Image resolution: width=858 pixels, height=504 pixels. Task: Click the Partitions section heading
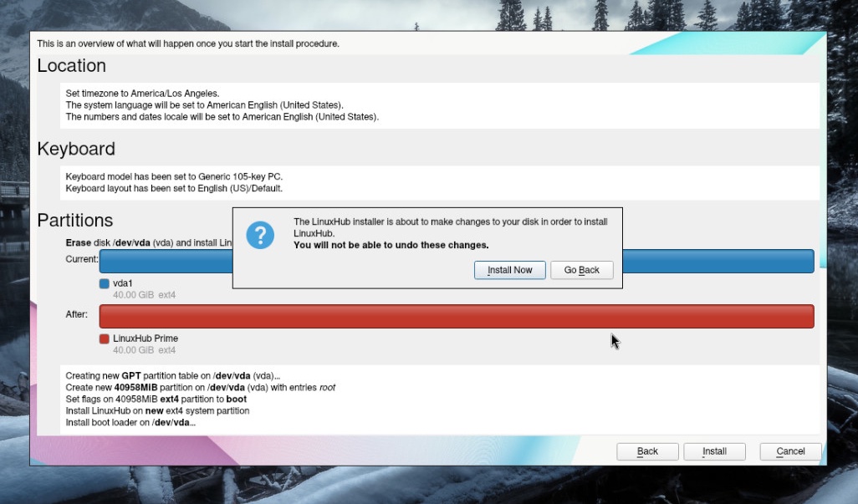pos(75,221)
